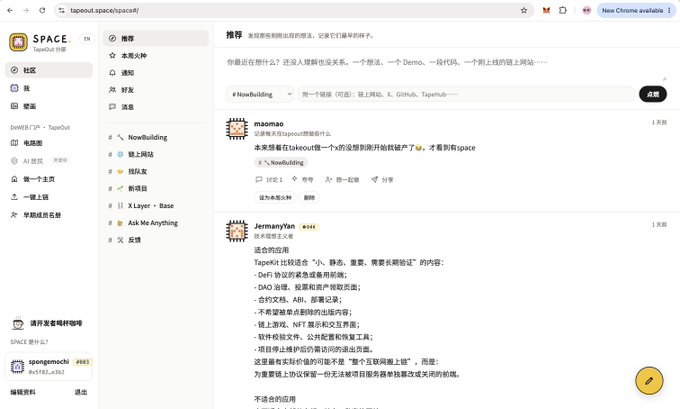Open the MetaMask fox extension

click(x=546, y=10)
